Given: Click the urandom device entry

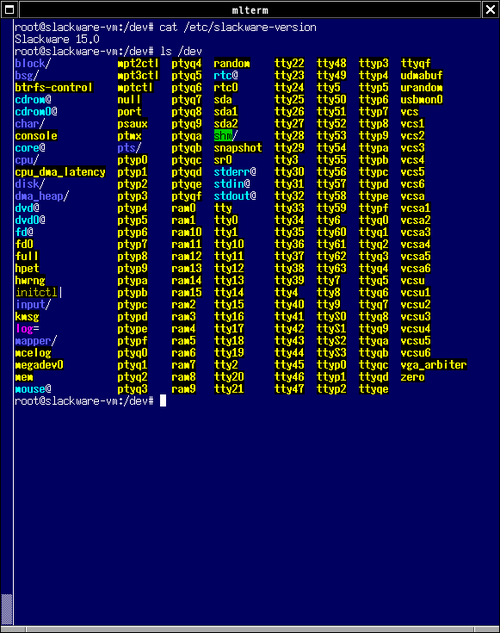Looking at the screenshot, I should point(422,88).
